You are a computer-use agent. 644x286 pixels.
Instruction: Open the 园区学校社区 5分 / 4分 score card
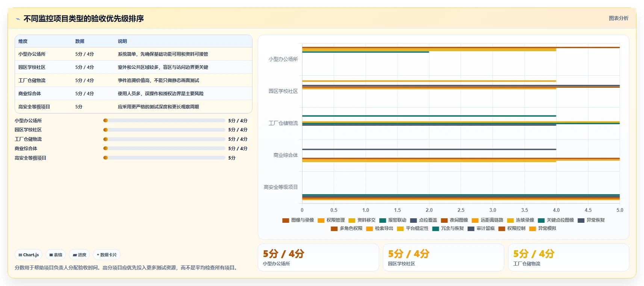pyautogui.click(x=443, y=257)
